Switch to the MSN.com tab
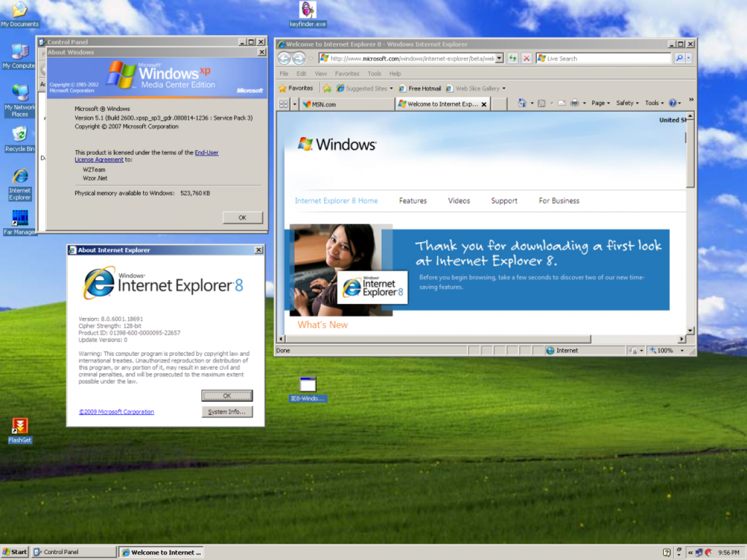747x560 pixels. (347, 104)
